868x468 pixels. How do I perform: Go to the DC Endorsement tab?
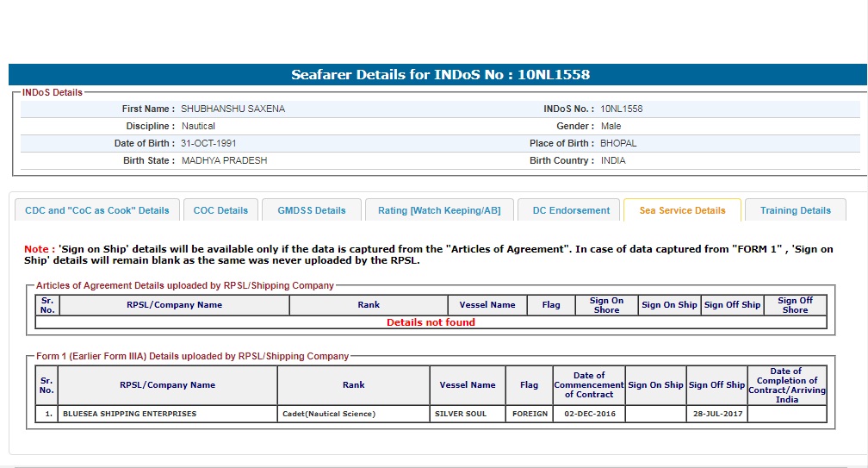pos(571,210)
